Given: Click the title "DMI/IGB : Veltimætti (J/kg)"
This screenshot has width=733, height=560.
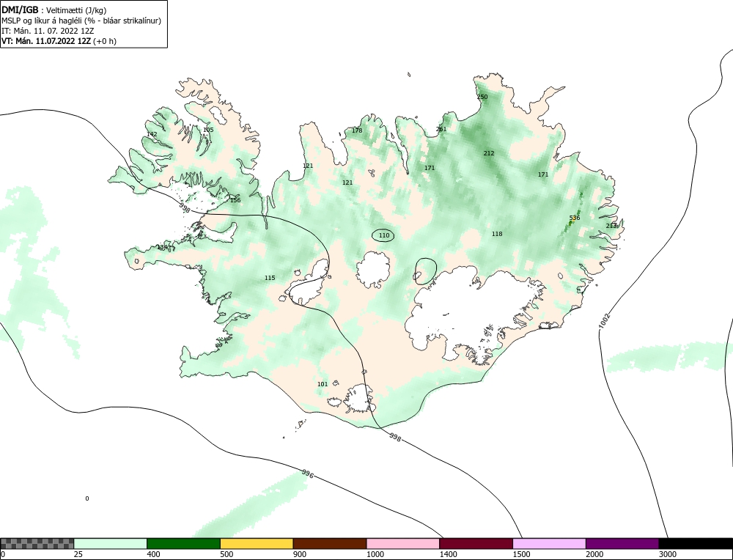Looking at the screenshot, I should coord(54,10).
